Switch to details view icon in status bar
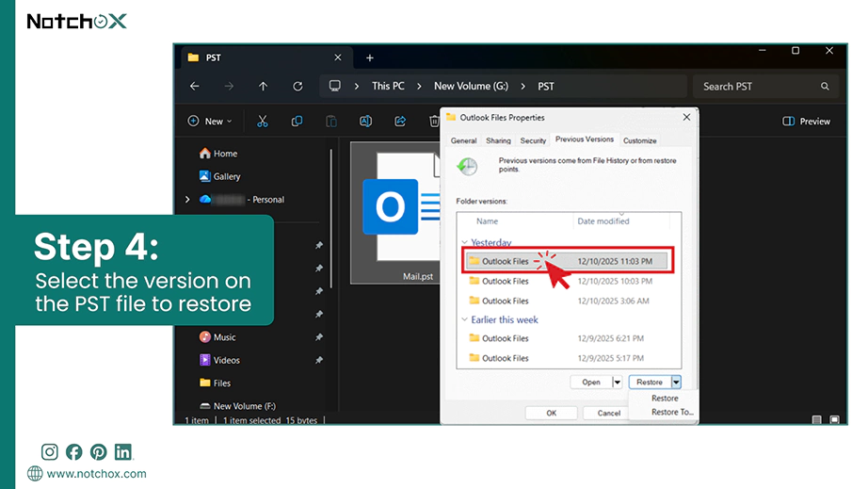 pos(816,420)
